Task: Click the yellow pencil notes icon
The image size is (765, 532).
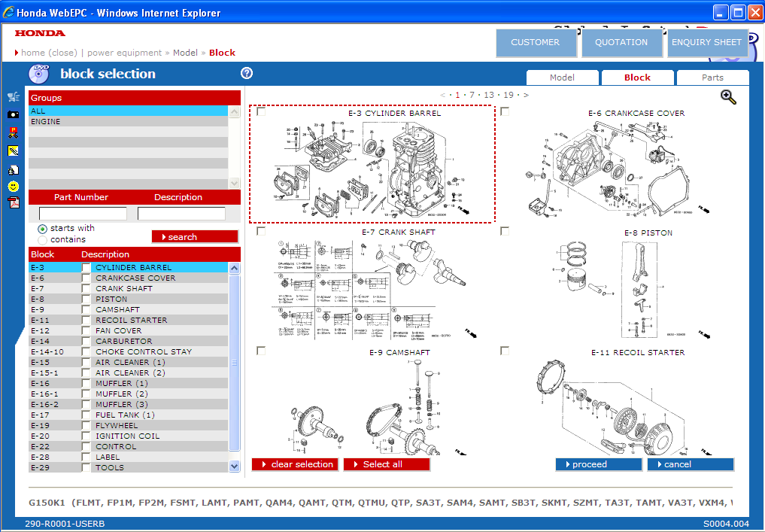Action: point(14,150)
